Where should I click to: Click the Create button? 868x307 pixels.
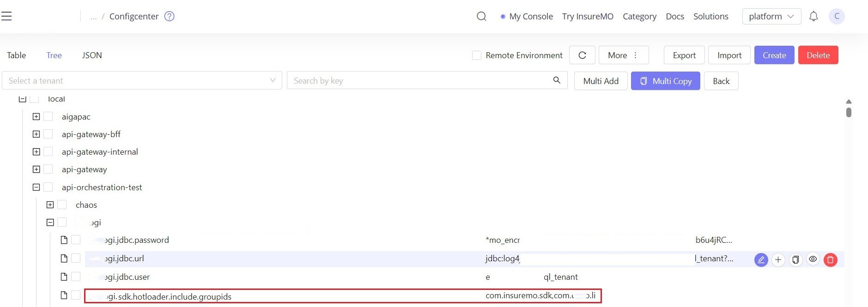click(774, 55)
